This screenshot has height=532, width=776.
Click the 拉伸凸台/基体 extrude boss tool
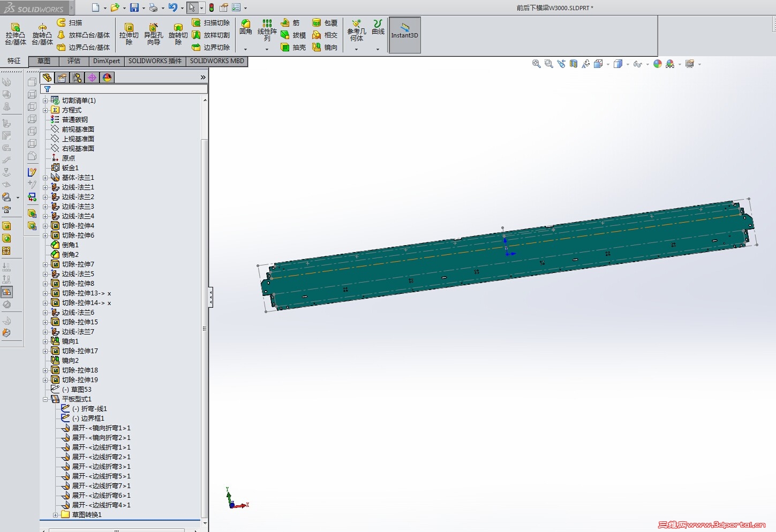click(x=16, y=34)
